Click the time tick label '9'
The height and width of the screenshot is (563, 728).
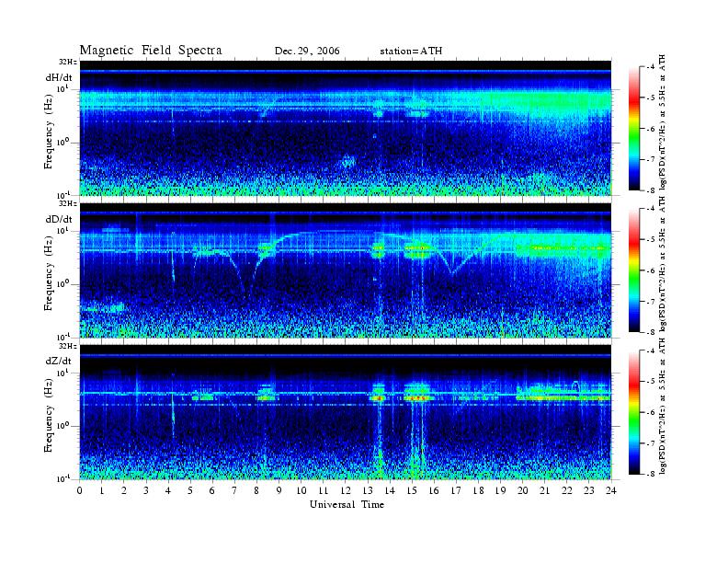[x=279, y=490]
